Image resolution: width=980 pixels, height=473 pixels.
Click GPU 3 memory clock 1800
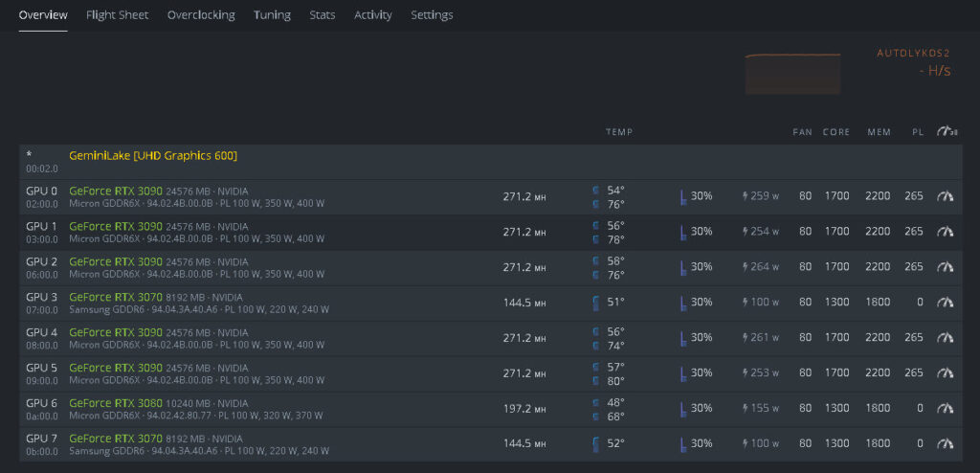(x=878, y=303)
